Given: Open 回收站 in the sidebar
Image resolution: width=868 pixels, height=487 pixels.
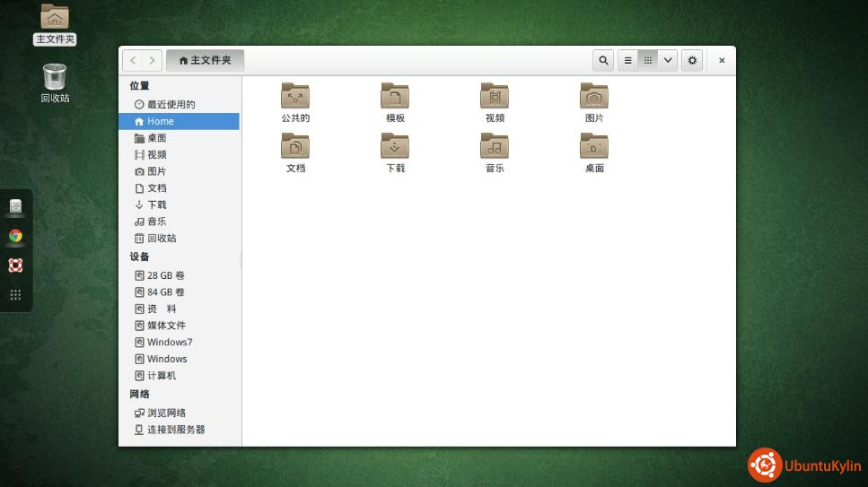Looking at the screenshot, I should [x=162, y=239].
